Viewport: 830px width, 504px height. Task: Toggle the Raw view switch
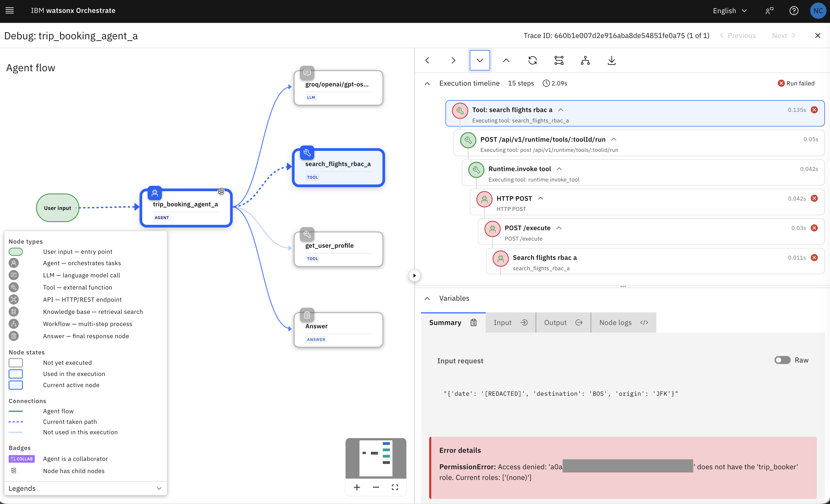click(782, 360)
